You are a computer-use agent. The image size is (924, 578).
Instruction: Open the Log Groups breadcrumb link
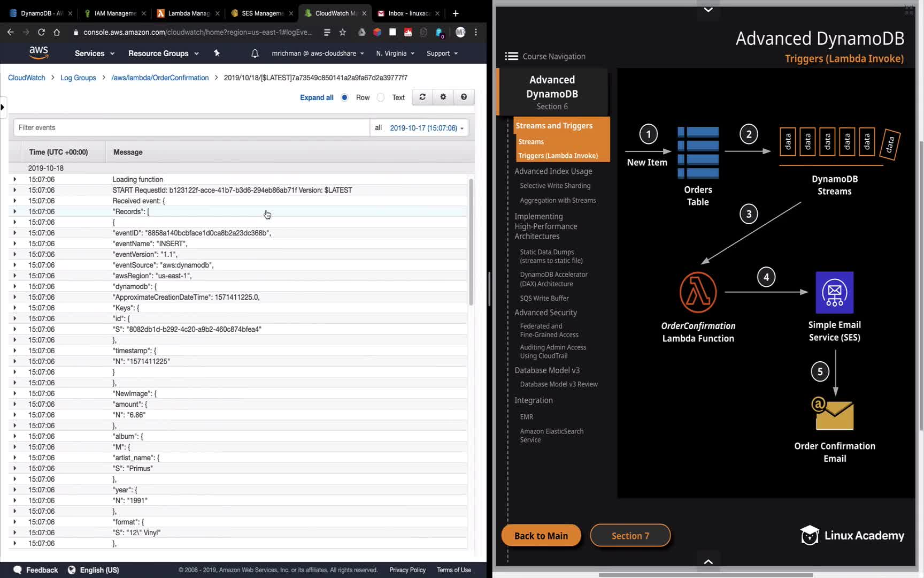(78, 78)
